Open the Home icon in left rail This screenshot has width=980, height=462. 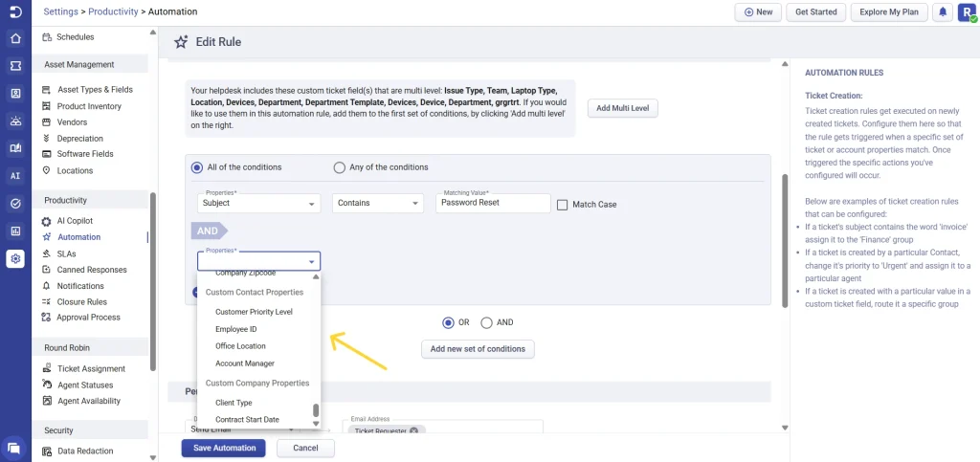coord(15,38)
